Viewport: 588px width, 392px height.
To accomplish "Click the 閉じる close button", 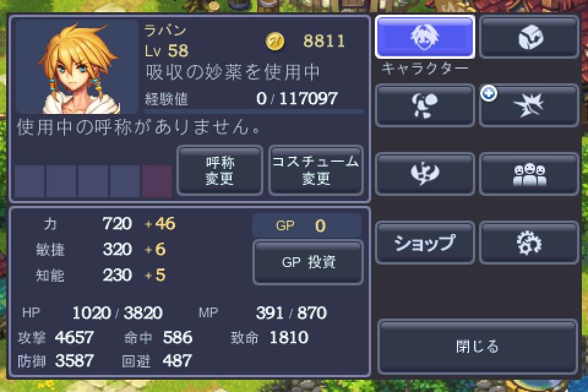I will pyautogui.click(x=477, y=347).
